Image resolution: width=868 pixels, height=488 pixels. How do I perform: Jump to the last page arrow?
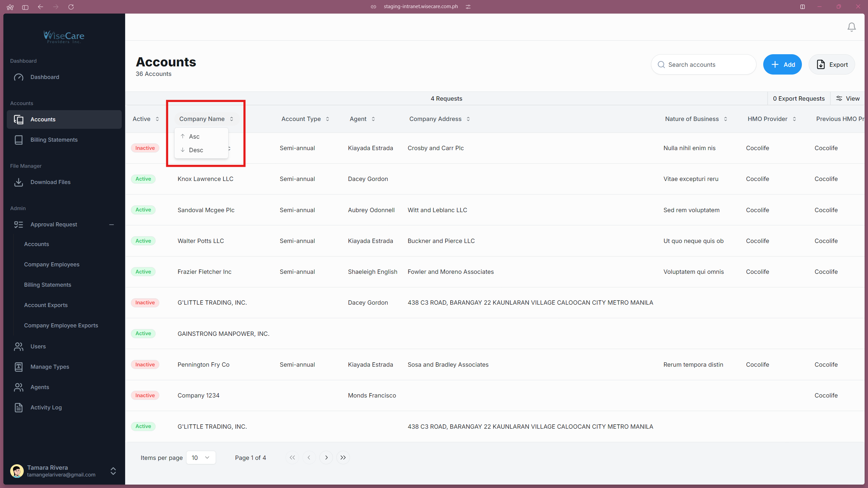coord(343,457)
